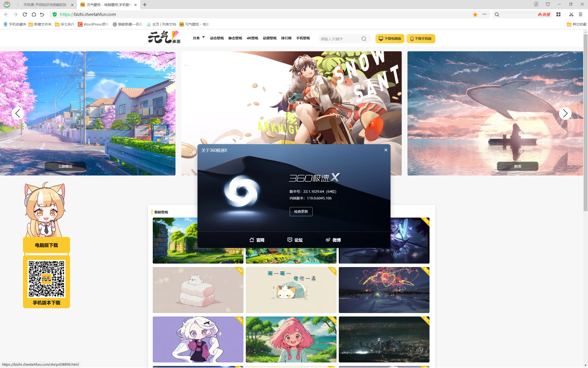Close the 天机阁 tab
Screen dimensions: 588x368
pyautogui.click(x=72, y=5)
